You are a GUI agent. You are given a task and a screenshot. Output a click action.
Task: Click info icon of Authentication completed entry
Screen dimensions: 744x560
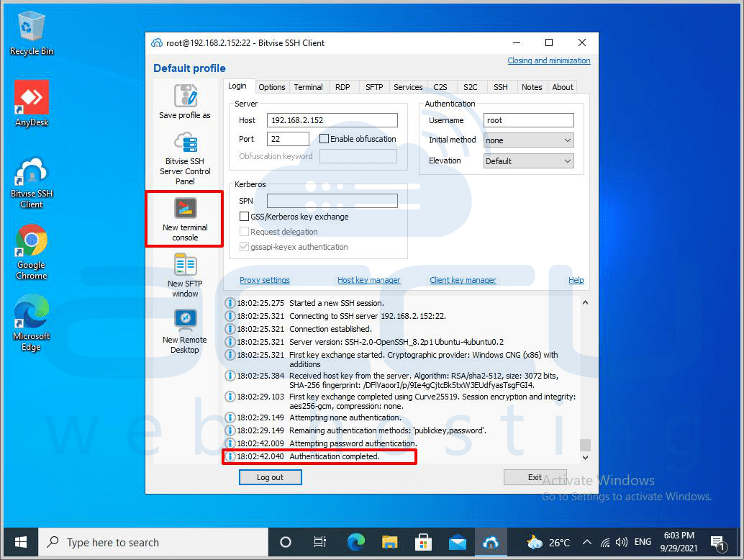tap(230, 456)
